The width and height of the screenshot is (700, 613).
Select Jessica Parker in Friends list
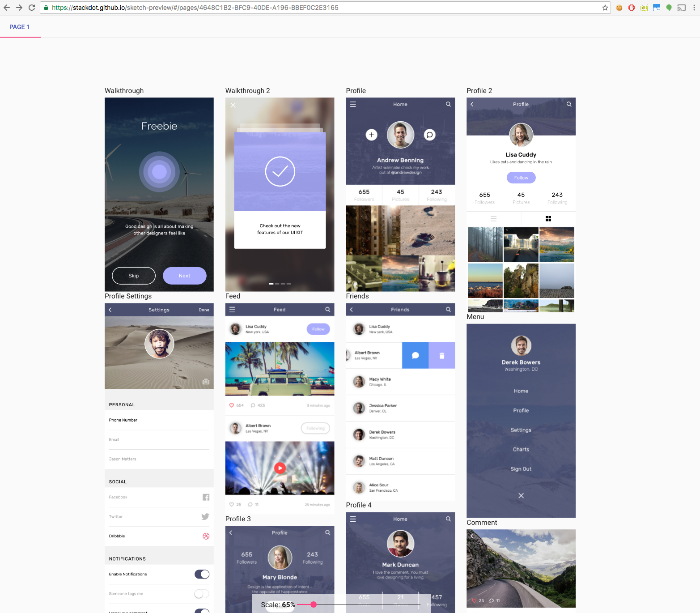[x=400, y=408]
